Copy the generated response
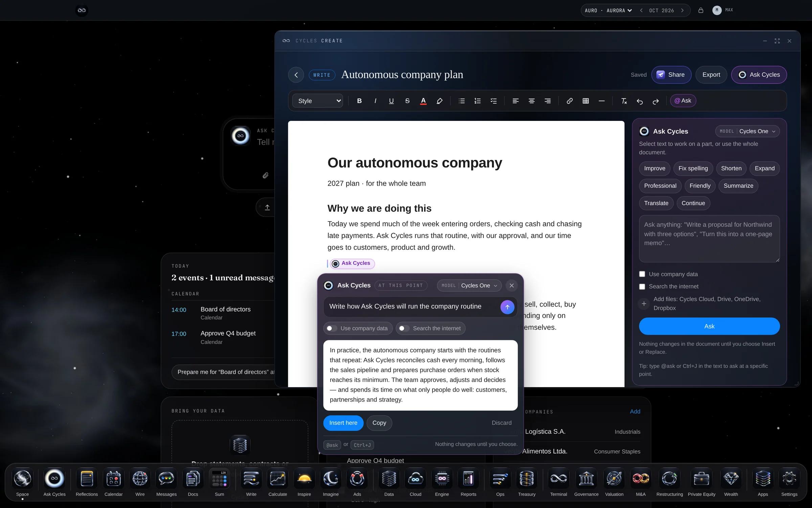 click(x=379, y=423)
